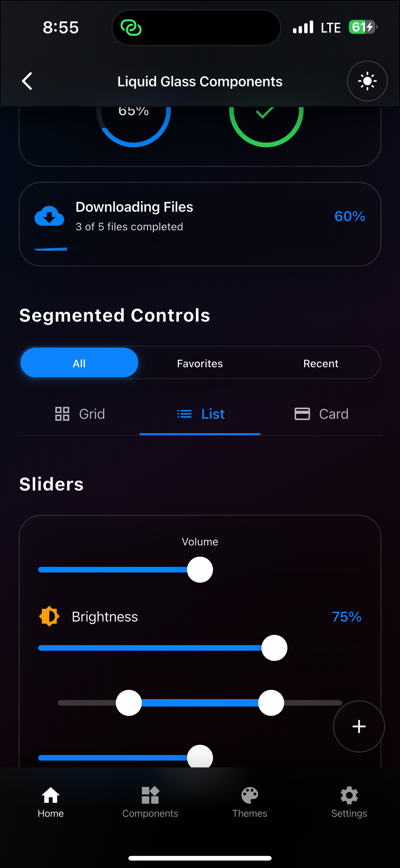Switch to the List view tab
The width and height of the screenshot is (400, 868).
[x=200, y=414]
